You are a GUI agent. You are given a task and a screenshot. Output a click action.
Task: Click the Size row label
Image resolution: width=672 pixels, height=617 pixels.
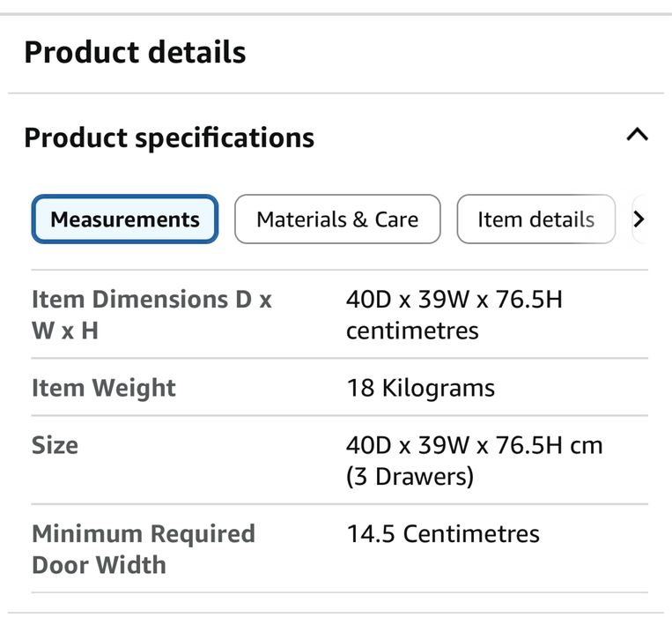tap(55, 445)
